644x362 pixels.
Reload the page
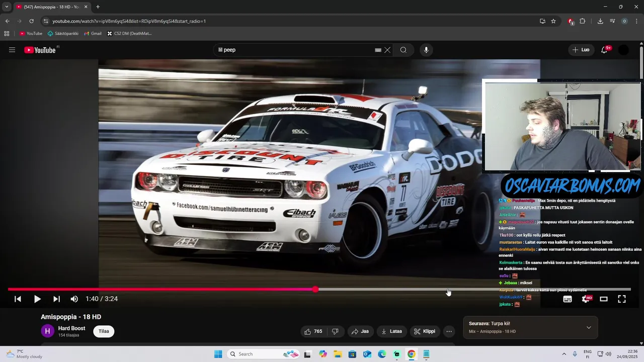click(x=31, y=21)
